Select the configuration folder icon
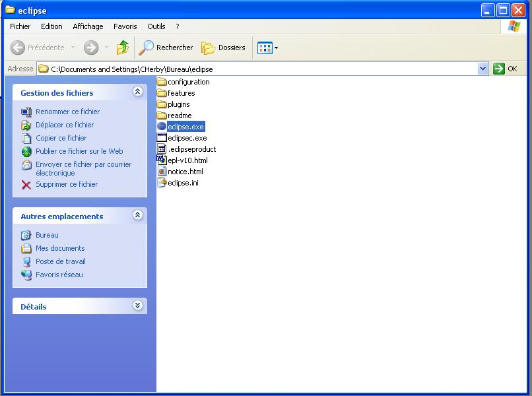The height and width of the screenshot is (396, 532). tap(162, 82)
